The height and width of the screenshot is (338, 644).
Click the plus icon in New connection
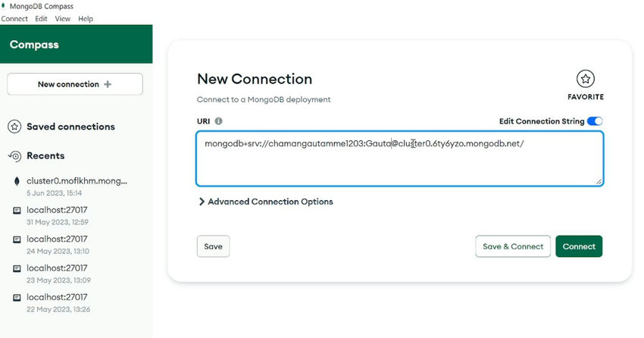(108, 84)
